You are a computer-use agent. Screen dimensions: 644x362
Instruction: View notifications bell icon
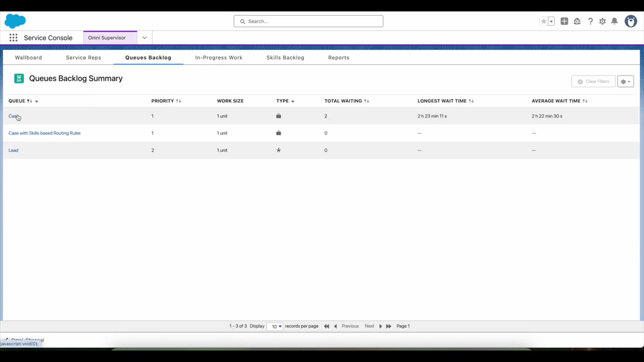click(614, 21)
